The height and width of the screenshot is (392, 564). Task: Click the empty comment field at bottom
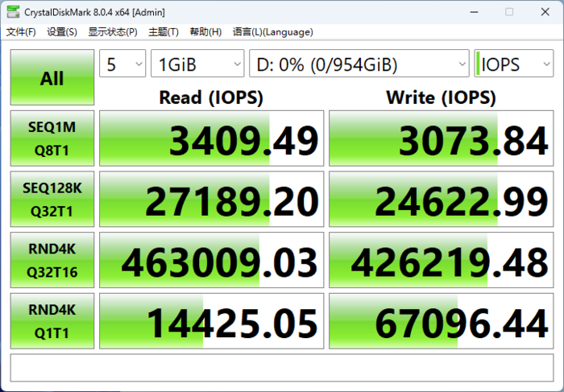point(282,368)
